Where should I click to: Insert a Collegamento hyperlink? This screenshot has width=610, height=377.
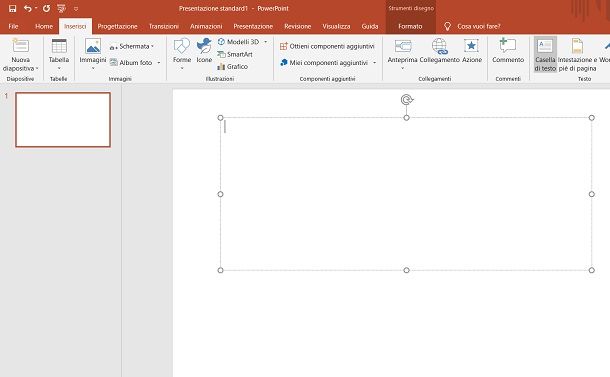click(440, 51)
